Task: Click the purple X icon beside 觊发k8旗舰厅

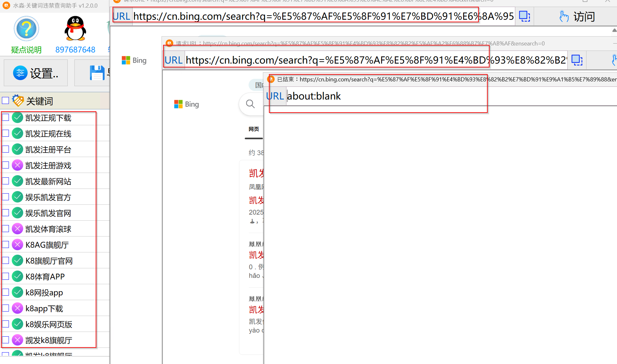Action: pos(17,340)
